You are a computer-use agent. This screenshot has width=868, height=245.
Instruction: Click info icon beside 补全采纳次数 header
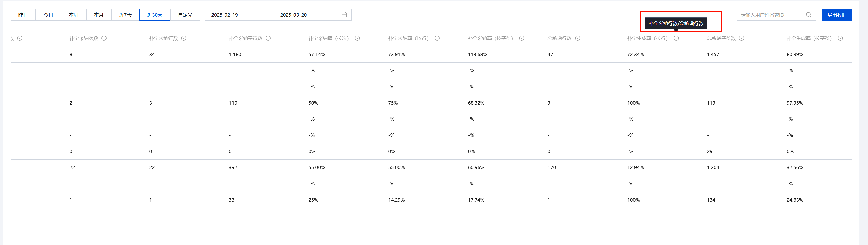[x=104, y=38]
